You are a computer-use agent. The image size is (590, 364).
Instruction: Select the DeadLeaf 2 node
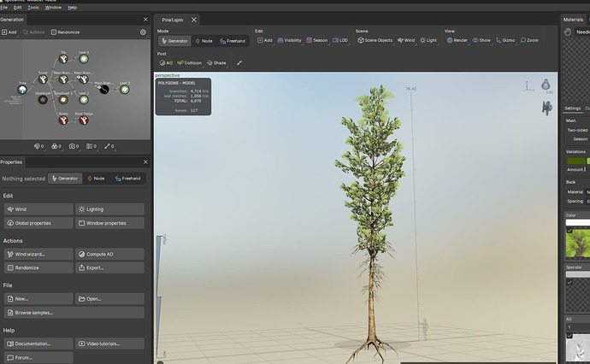pos(63,100)
